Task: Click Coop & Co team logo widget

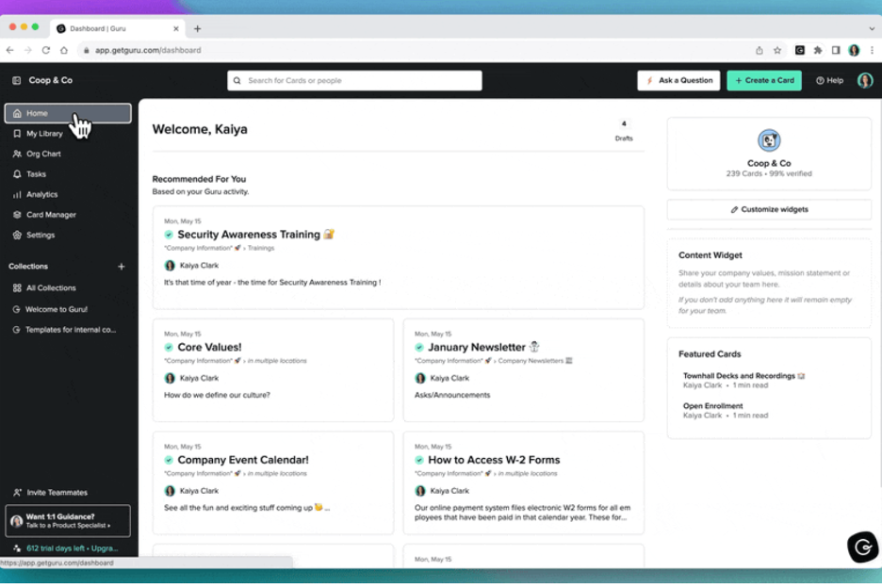Action: tap(768, 140)
